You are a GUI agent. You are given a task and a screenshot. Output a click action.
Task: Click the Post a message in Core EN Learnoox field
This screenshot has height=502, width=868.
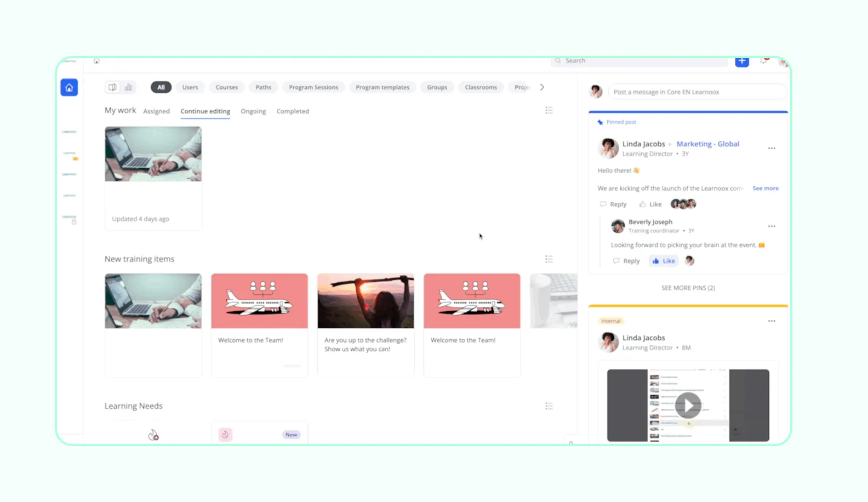[698, 92]
